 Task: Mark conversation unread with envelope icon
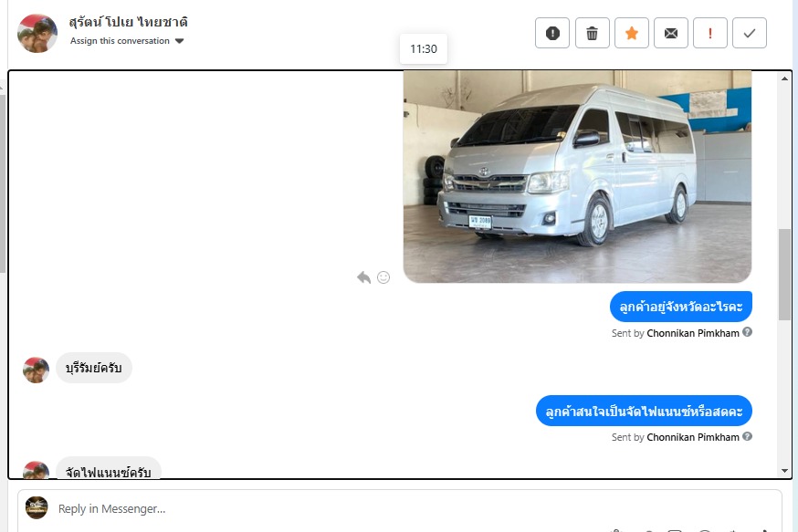tap(671, 33)
